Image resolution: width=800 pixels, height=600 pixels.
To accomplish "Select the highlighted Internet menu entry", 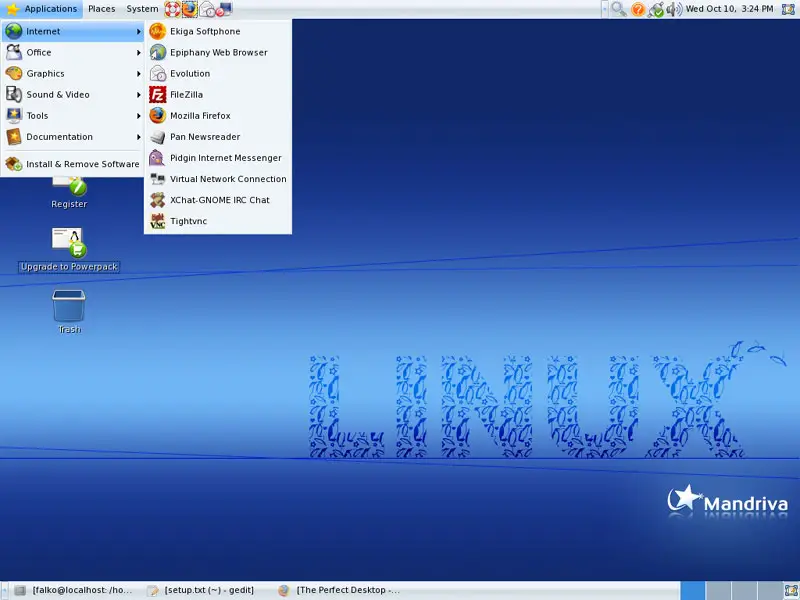I will pyautogui.click(x=72, y=31).
